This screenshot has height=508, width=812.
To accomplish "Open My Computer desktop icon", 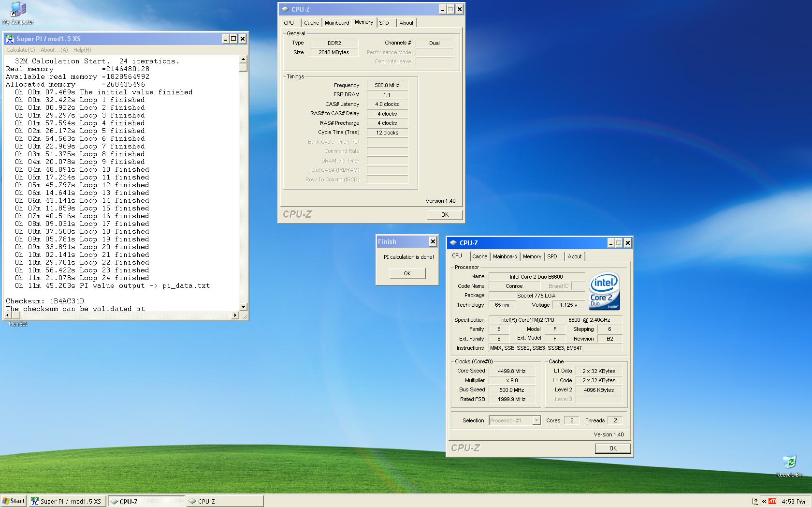I will [18, 13].
